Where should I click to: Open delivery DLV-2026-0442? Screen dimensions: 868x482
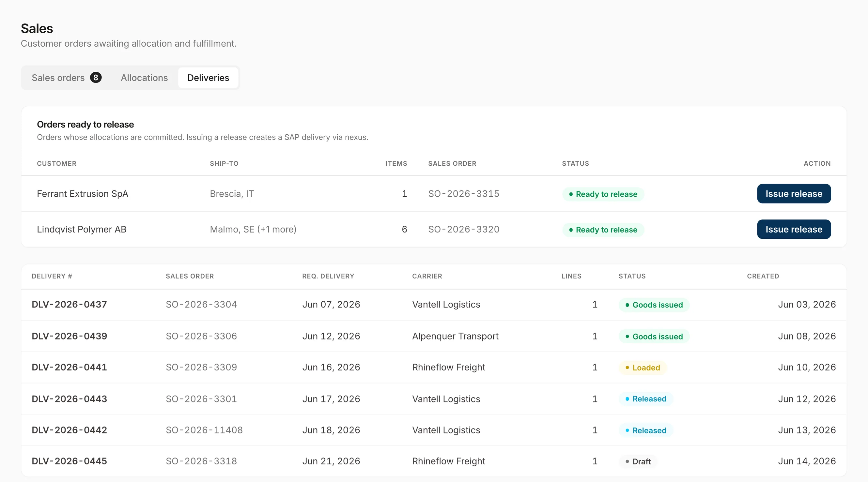click(x=70, y=430)
